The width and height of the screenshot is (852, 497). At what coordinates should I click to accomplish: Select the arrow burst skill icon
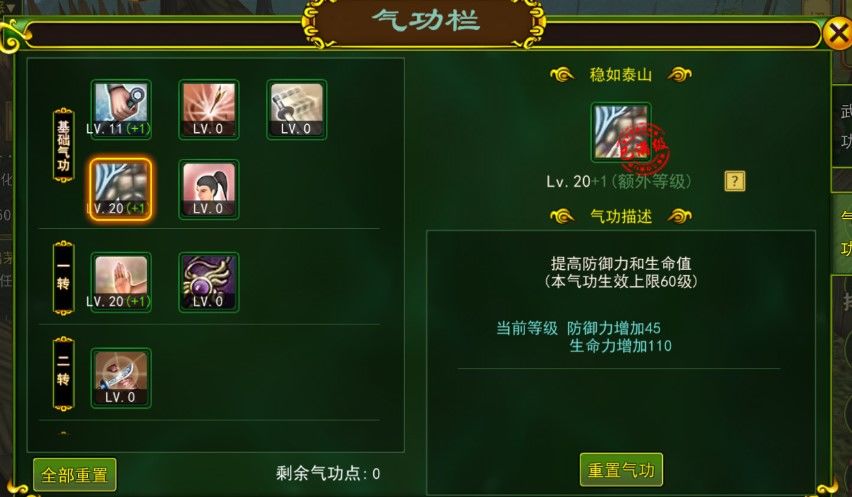coord(209,109)
